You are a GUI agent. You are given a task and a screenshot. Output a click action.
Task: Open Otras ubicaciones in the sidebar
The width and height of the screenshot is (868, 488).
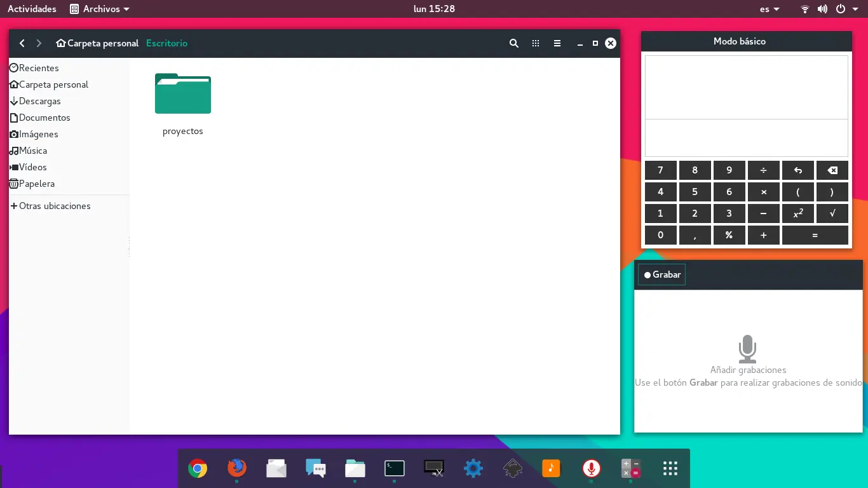(x=55, y=206)
